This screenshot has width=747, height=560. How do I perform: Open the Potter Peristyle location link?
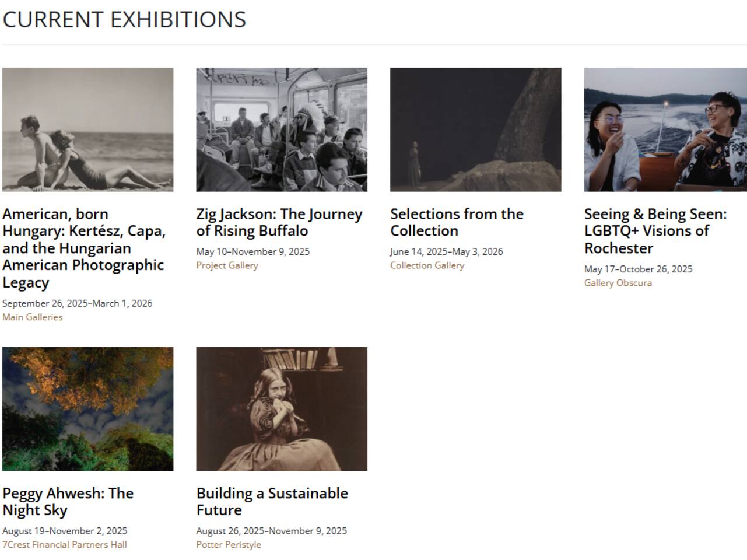tap(229, 545)
